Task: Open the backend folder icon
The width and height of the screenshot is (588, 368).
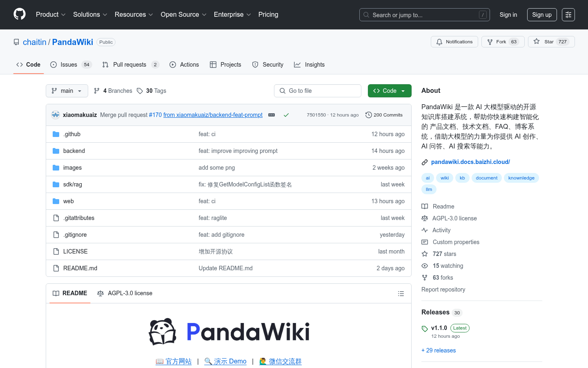Action: click(x=56, y=150)
